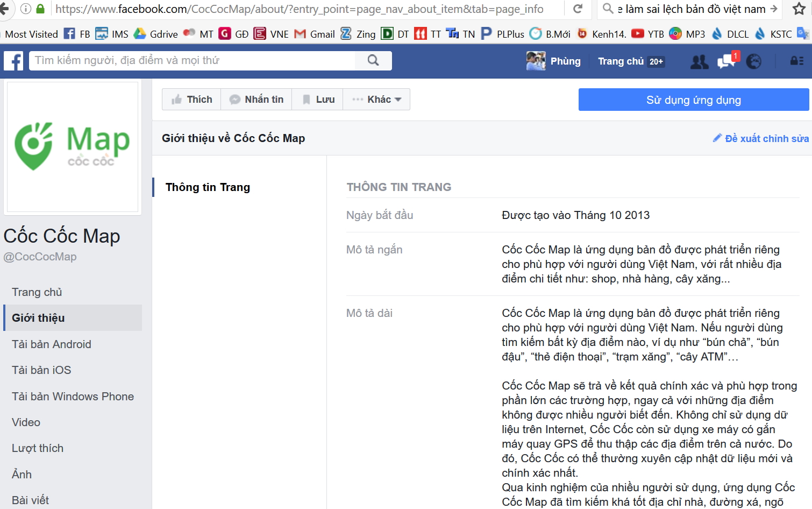Reload the page with the refresh icon

(578, 9)
